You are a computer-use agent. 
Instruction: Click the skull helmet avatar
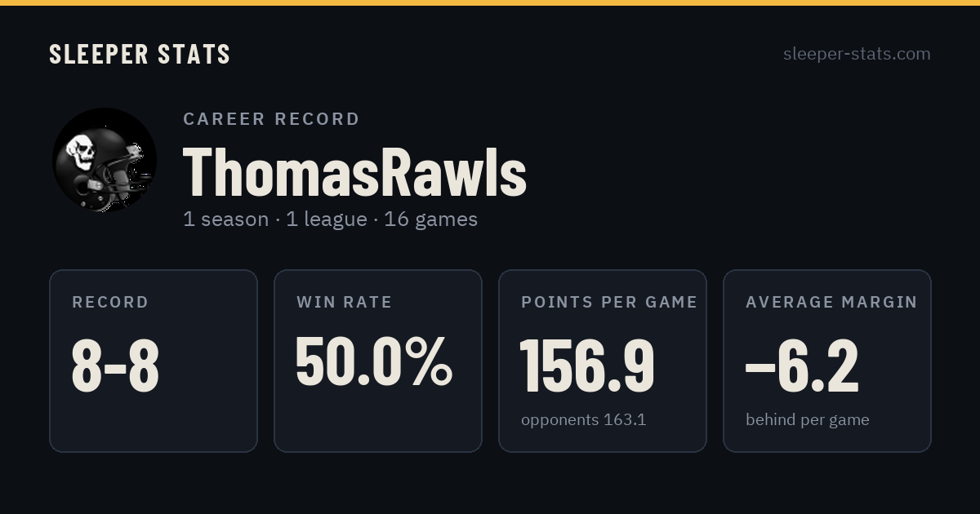tap(105, 160)
